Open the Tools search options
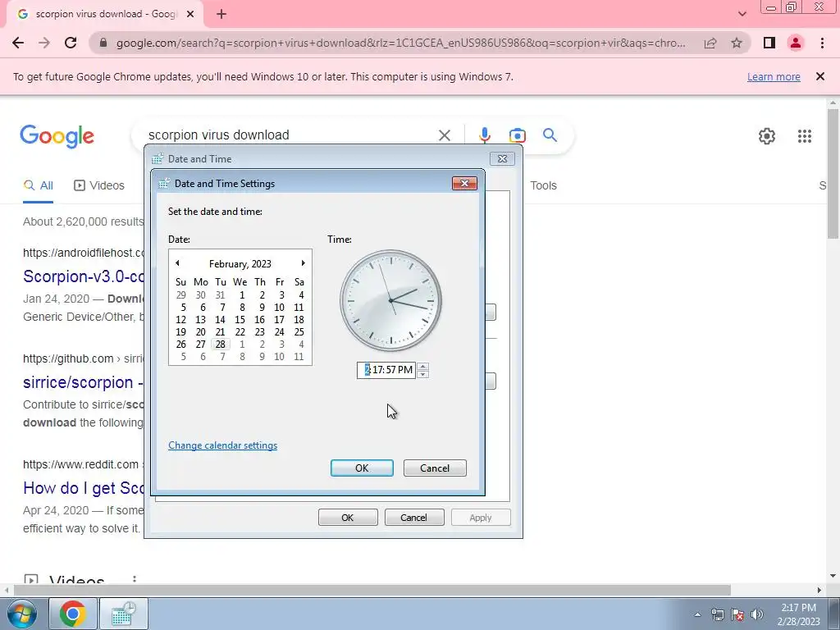This screenshot has height=630, width=840. [x=543, y=185]
